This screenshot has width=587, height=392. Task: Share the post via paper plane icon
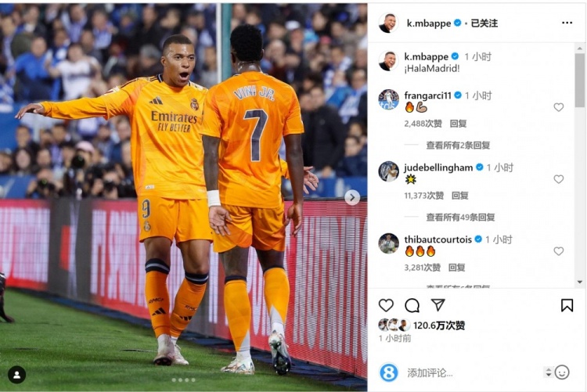(x=438, y=305)
